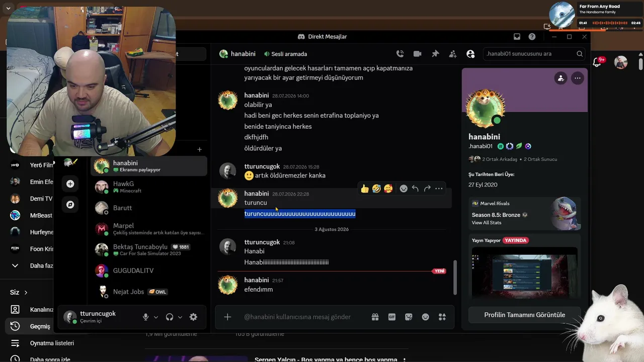Start a voice call with hanabini
This screenshot has width=644, height=362.
(x=400, y=54)
